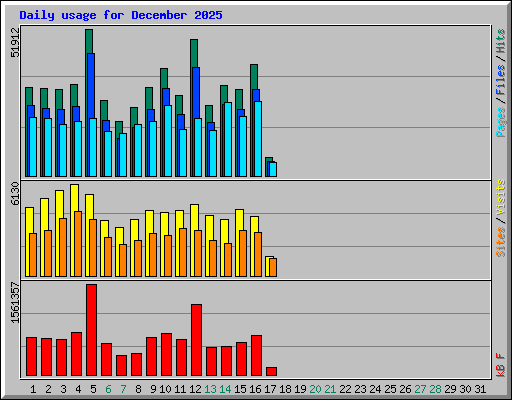
Task: Click the green day 7 label
Action: click(123, 389)
